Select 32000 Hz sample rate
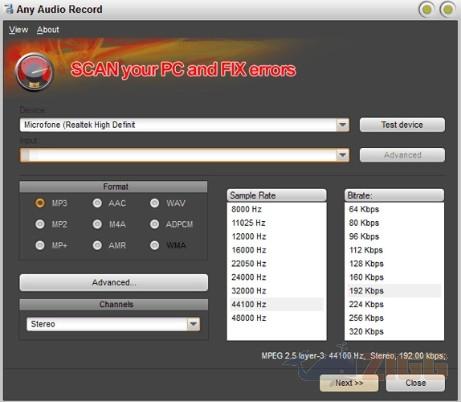This screenshot has width=461, height=402. click(277, 291)
